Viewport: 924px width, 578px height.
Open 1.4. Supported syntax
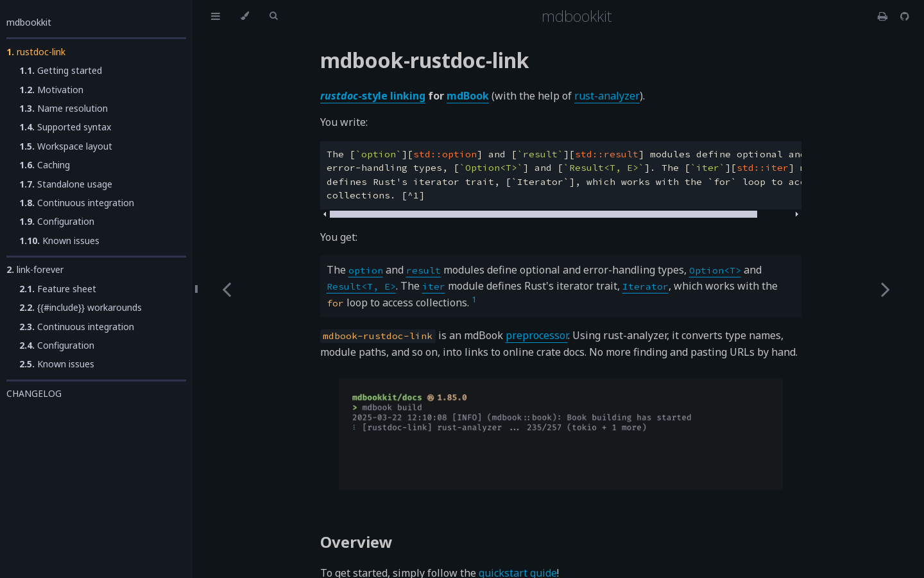65,127
